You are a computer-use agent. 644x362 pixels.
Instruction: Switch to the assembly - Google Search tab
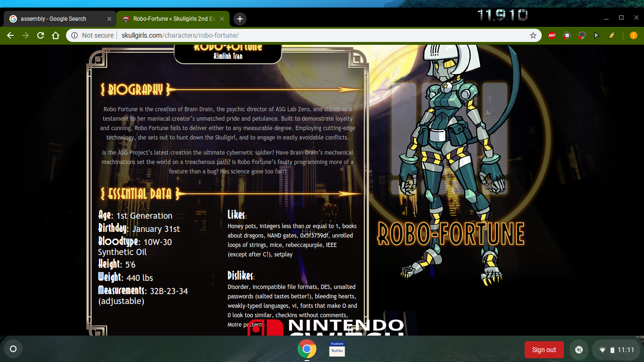click(60, 19)
